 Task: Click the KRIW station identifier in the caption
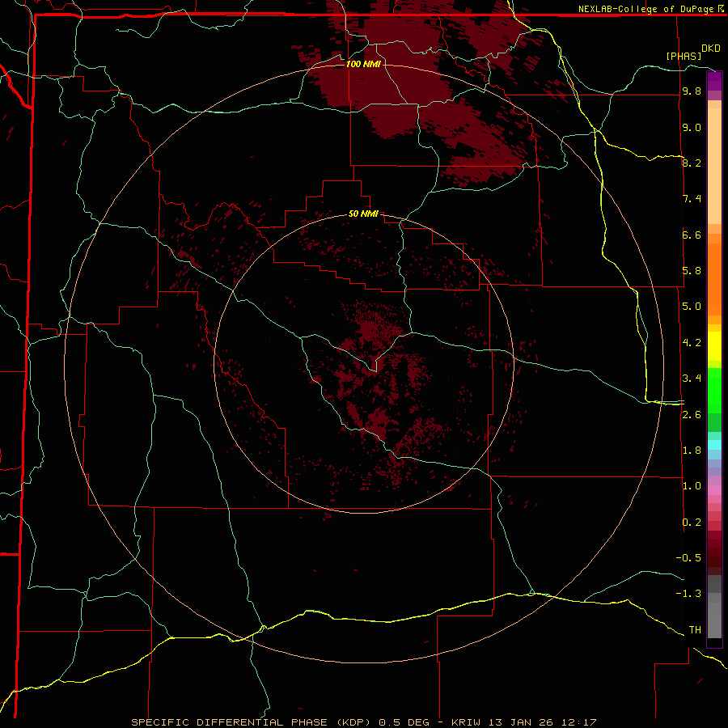[x=467, y=722]
